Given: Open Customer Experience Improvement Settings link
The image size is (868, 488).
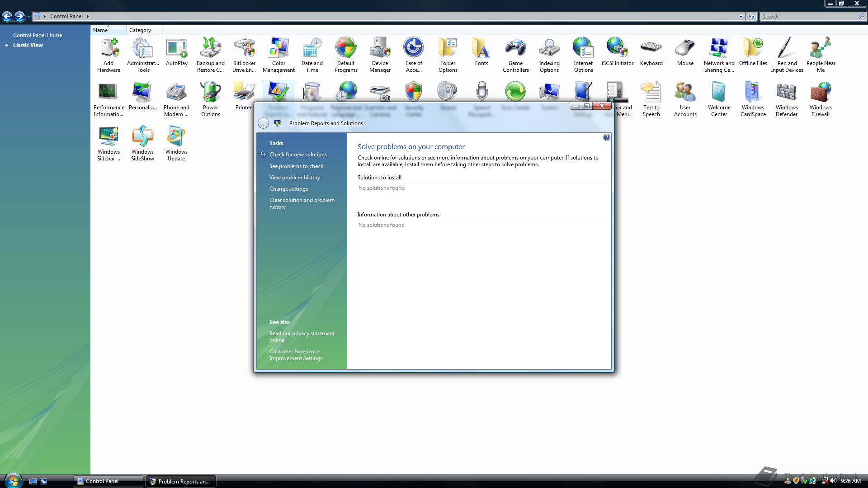Looking at the screenshot, I should [296, 355].
